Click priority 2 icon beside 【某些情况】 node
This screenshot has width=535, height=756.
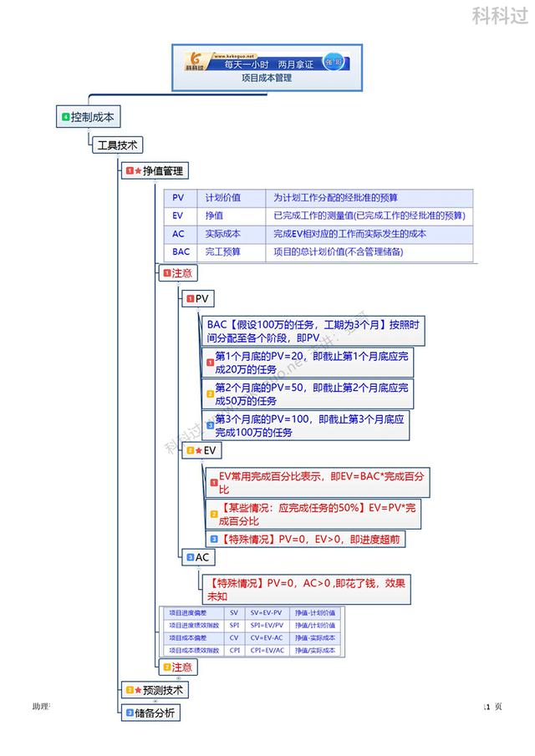pyautogui.click(x=214, y=514)
